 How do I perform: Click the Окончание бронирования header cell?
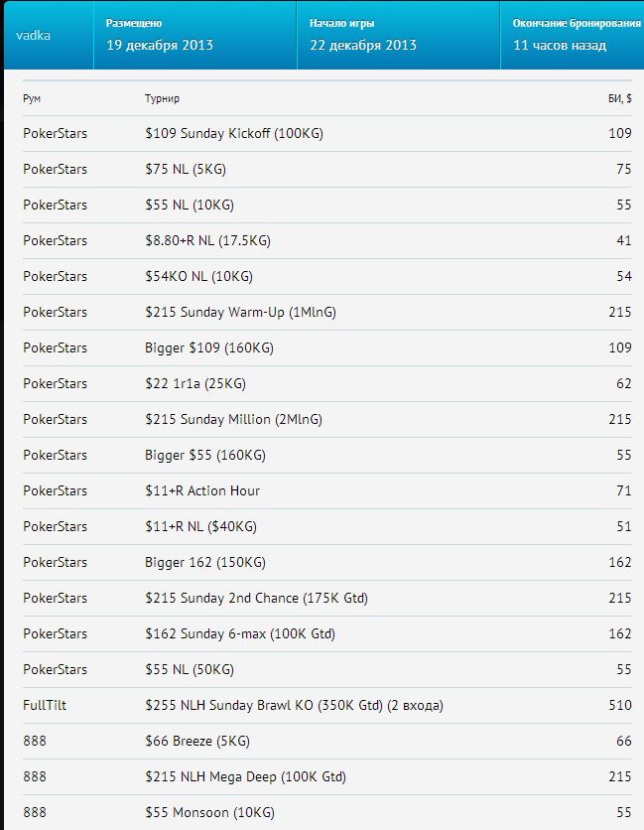[x=573, y=35]
